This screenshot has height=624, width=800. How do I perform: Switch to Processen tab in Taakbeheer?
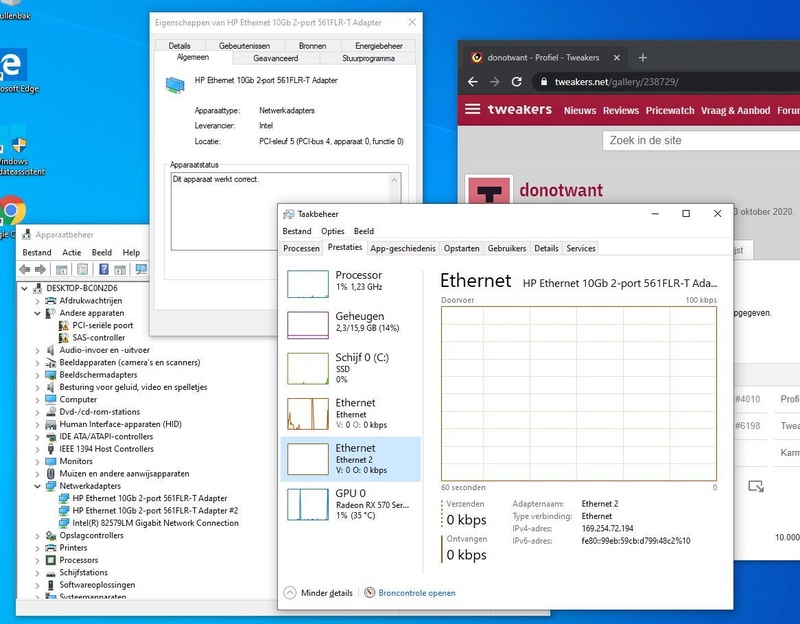tap(301, 248)
